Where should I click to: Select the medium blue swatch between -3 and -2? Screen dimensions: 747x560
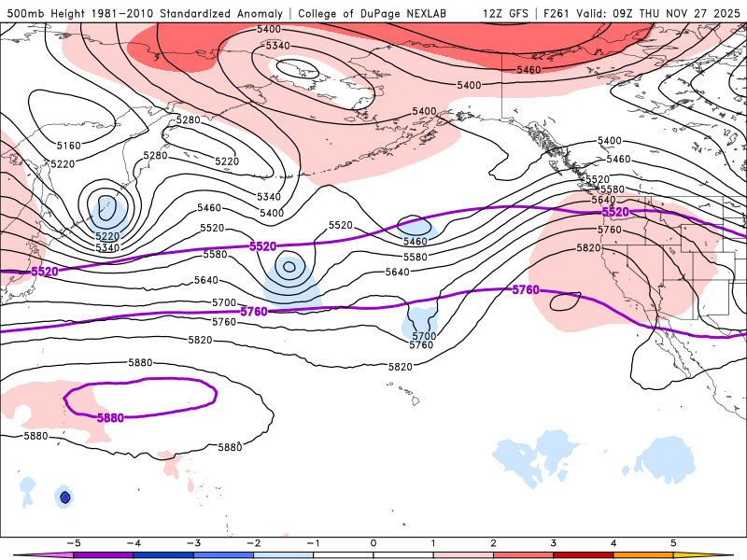[x=223, y=555]
